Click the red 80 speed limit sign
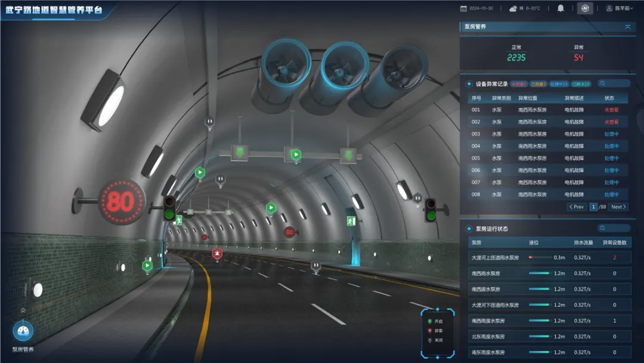644x363 pixels. tap(120, 201)
